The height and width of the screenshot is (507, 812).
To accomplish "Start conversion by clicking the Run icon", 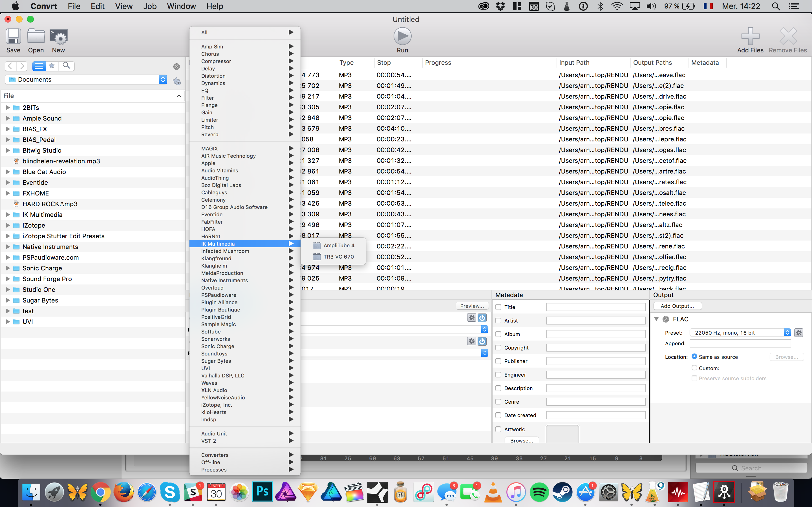I will (402, 36).
